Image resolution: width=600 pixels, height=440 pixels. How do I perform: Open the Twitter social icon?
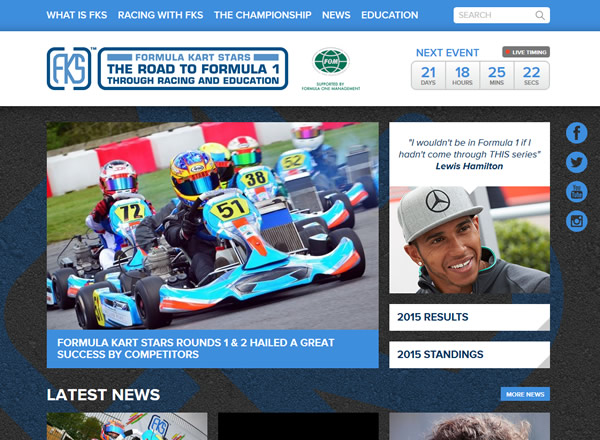(x=577, y=162)
